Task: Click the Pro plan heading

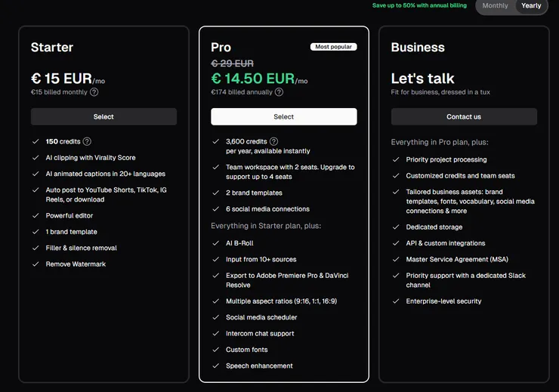Action: coord(221,48)
